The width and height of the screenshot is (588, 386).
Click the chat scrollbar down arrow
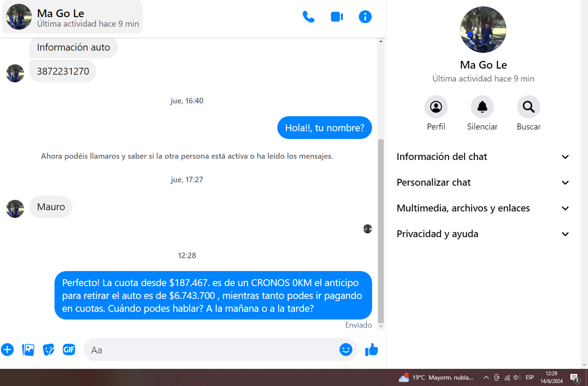click(381, 327)
